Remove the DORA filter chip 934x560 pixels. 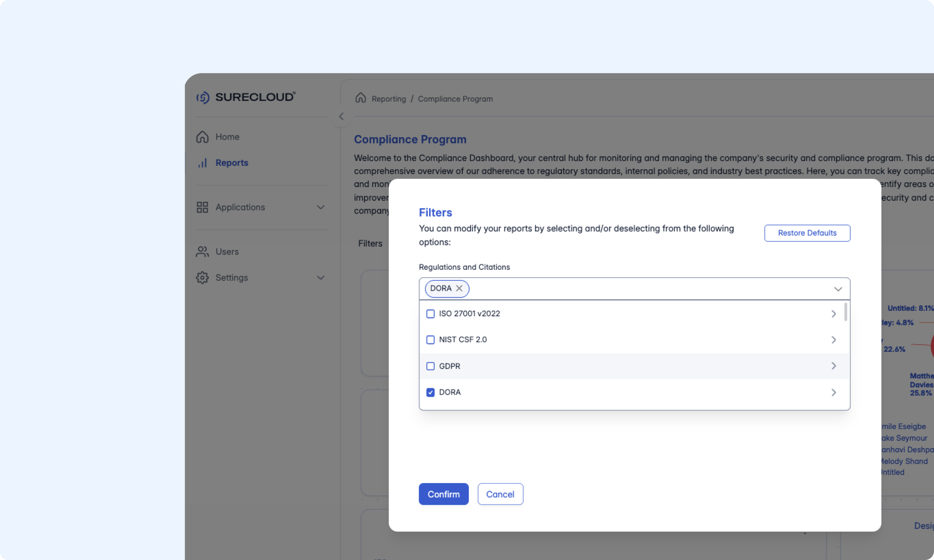[x=460, y=288]
